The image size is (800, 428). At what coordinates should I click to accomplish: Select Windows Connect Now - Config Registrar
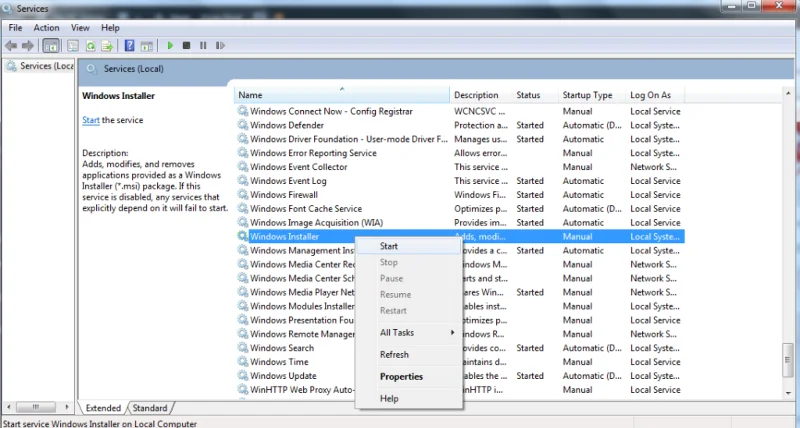pos(331,111)
